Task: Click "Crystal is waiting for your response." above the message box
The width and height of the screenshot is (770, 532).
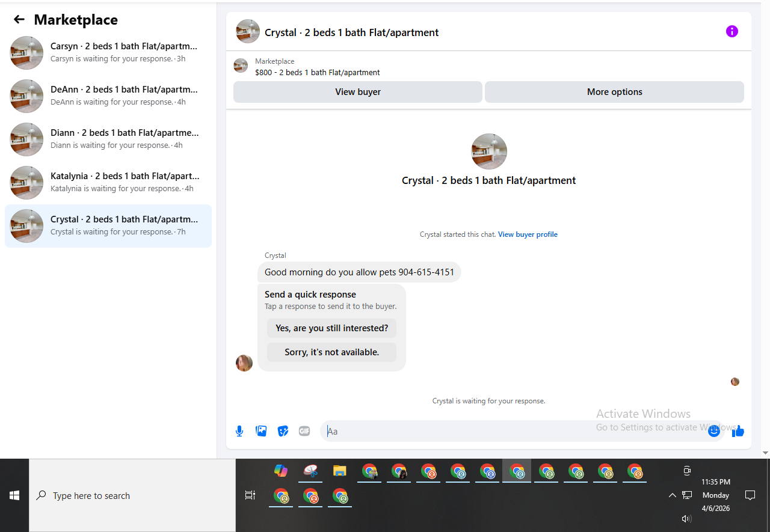Action: pos(489,401)
